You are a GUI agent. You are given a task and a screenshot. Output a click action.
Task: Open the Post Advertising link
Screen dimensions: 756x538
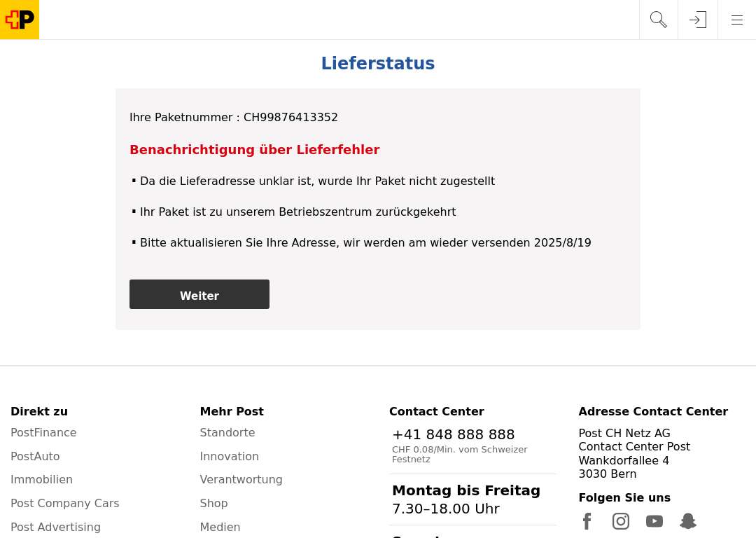pyautogui.click(x=55, y=527)
